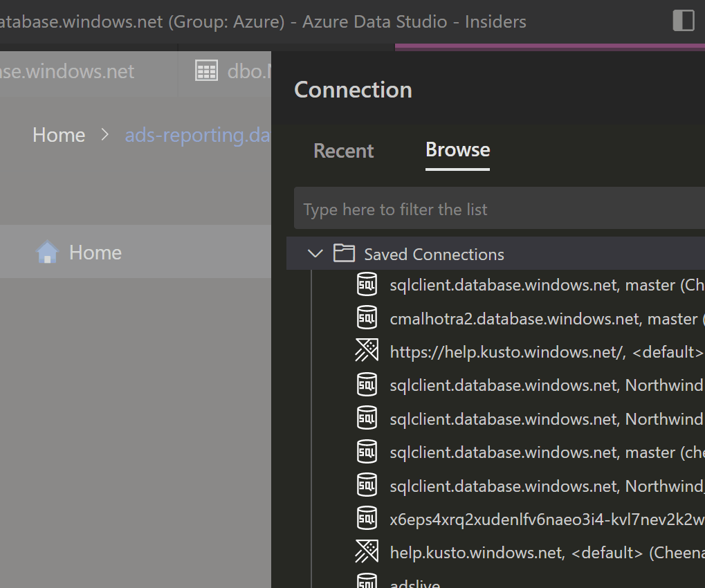Toggle the panel layout control in the title bar
705x588 pixels.
pyautogui.click(x=684, y=21)
